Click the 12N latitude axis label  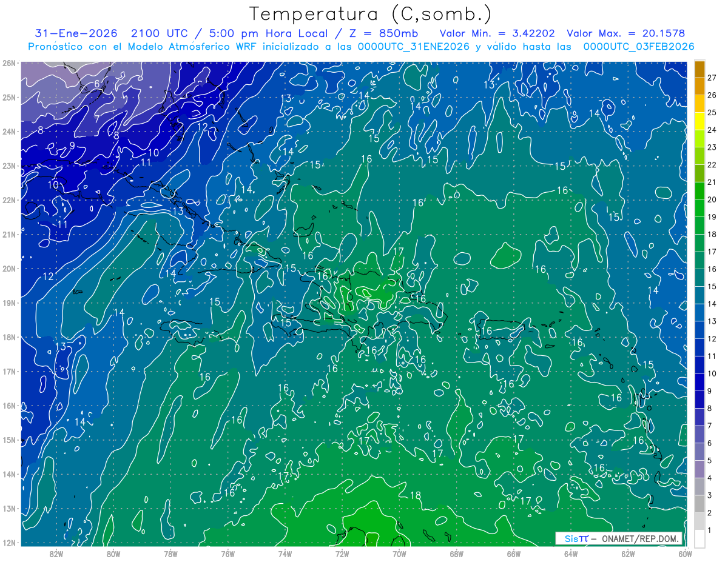[8, 543]
